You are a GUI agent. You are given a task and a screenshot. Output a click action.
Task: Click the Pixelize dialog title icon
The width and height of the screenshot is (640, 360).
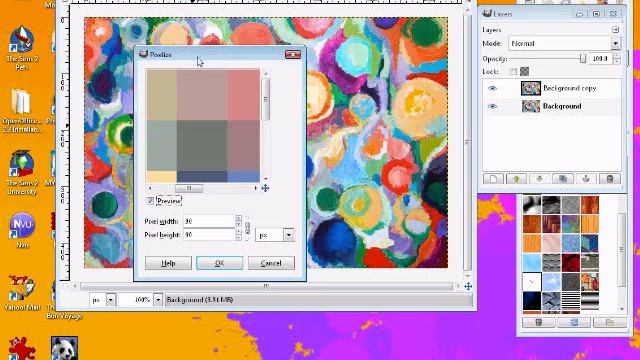tap(143, 54)
